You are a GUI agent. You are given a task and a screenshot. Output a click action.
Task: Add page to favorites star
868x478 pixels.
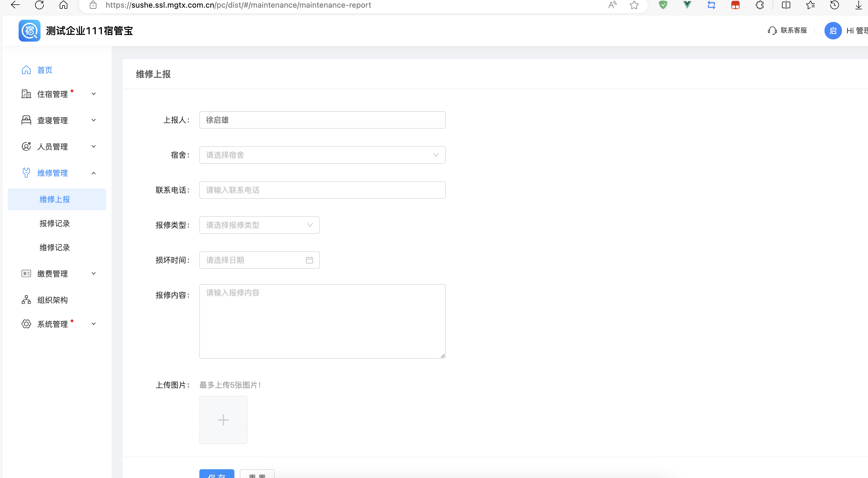click(x=634, y=5)
